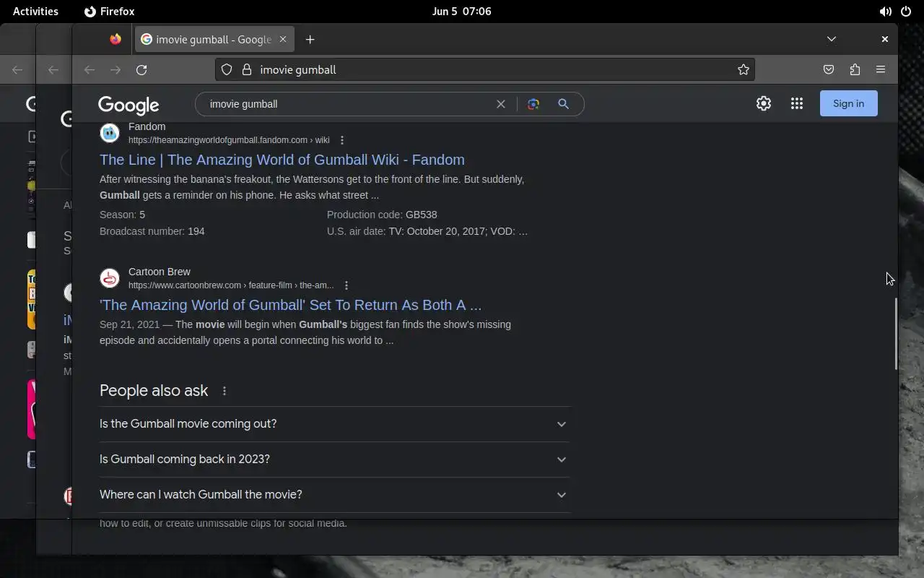Open more options for Cartoon Brew result
924x578 pixels.
point(346,285)
